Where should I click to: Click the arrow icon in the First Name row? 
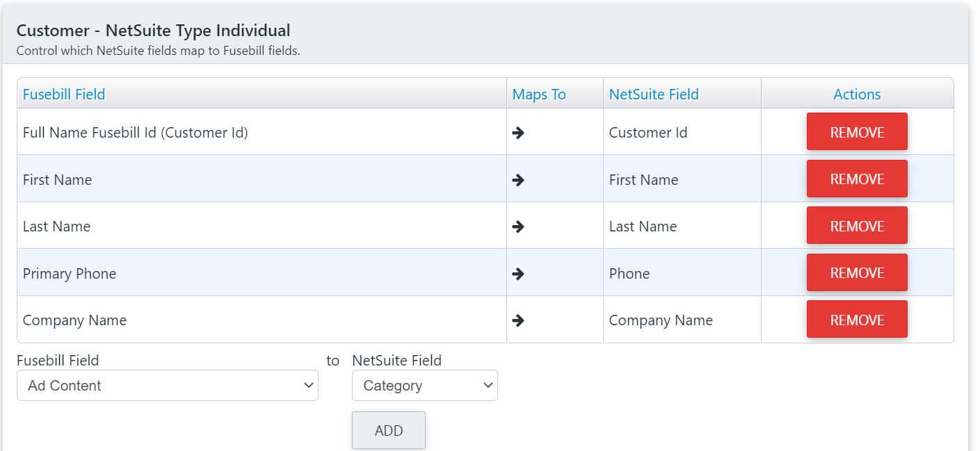pyautogui.click(x=518, y=180)
